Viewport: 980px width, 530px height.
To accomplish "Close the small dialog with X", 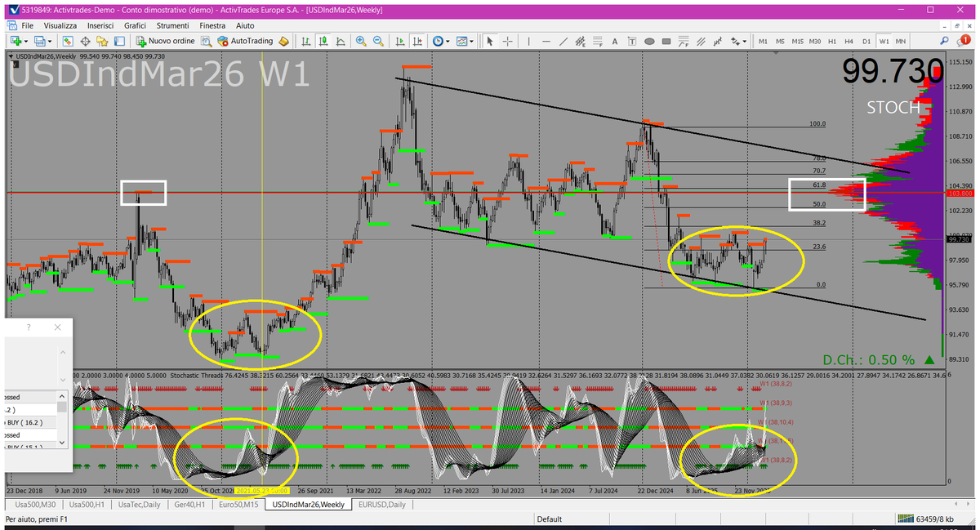I will (57, 327).
